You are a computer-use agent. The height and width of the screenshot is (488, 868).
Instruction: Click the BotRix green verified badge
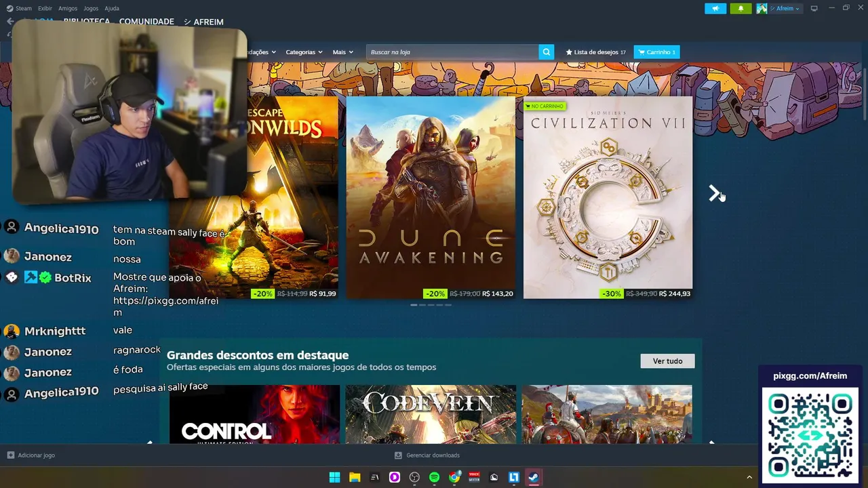point(45,277)
